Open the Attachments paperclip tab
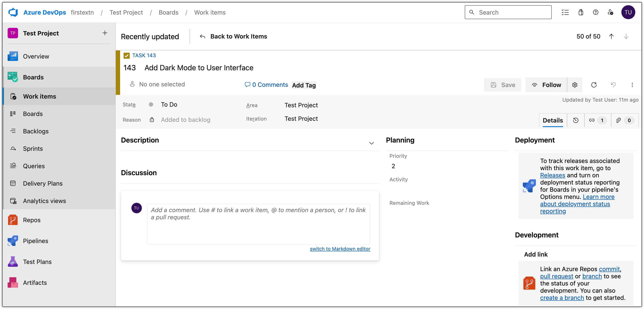 pyautogui.click(x=618, y=120)
